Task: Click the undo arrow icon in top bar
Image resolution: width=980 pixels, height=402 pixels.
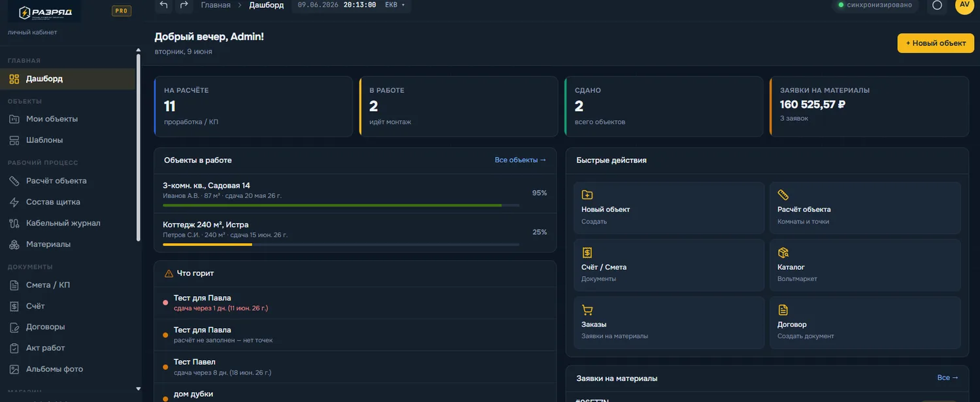Action: (163, 5)
